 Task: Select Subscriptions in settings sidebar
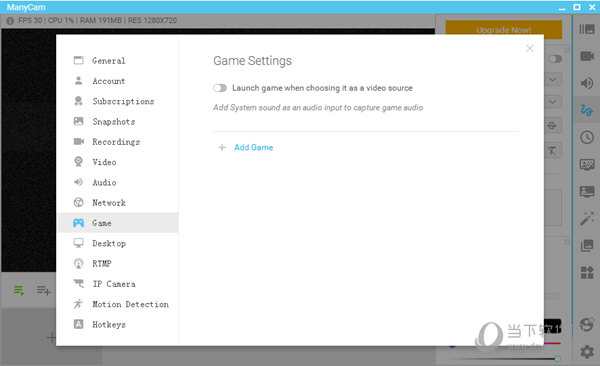pyautogui.click(x=117, y=101)
